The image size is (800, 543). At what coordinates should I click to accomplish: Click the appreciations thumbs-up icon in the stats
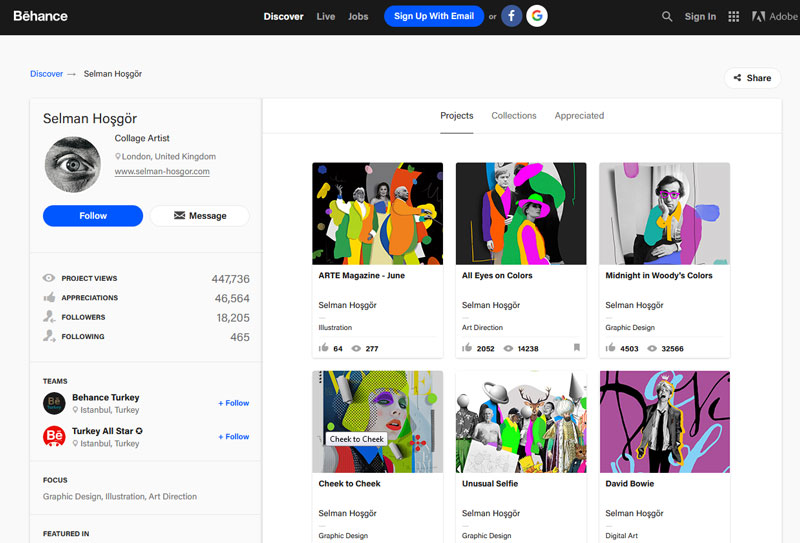pyautogui.click(x=49, y=298)
